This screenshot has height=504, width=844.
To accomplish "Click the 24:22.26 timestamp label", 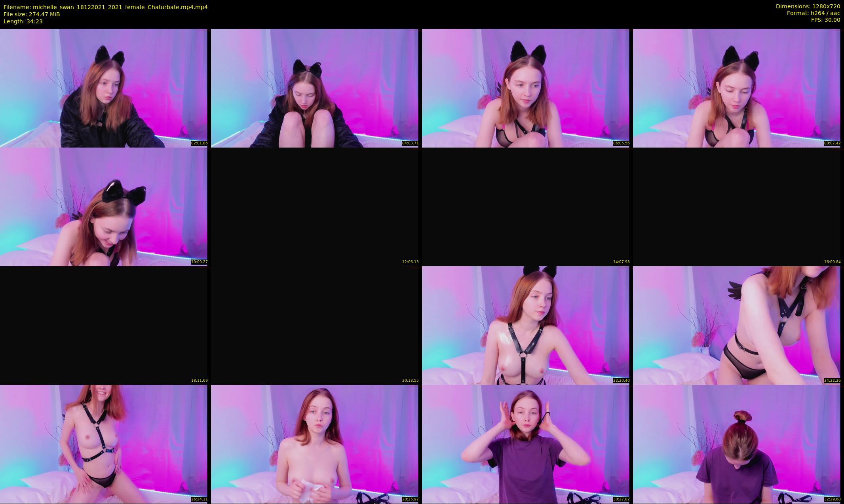I will pos(832,381).
